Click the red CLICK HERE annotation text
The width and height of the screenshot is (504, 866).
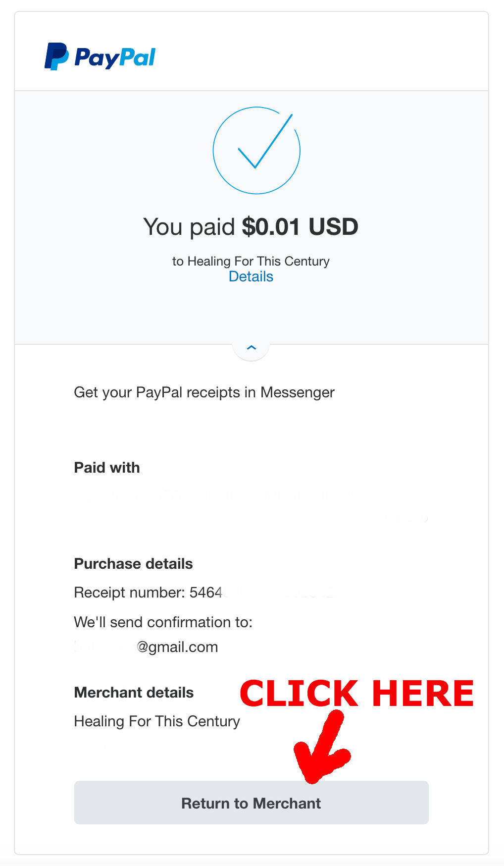357,693
